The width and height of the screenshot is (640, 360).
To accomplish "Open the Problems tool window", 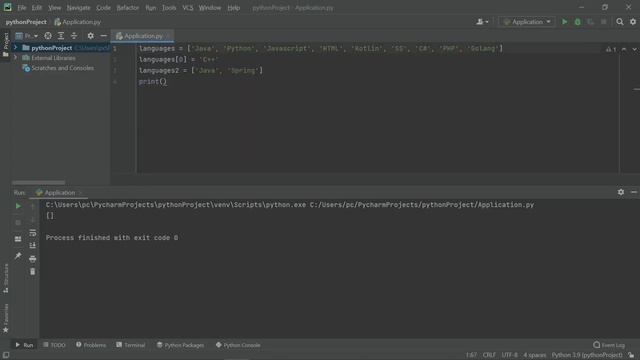I will pos(91,345).
